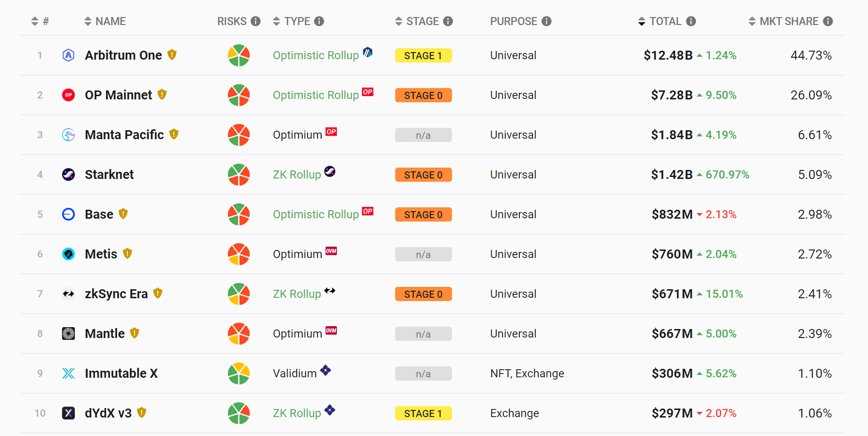
Task: Click the STAGE 0 badge on Starknet row
Action: pos(423,175)
